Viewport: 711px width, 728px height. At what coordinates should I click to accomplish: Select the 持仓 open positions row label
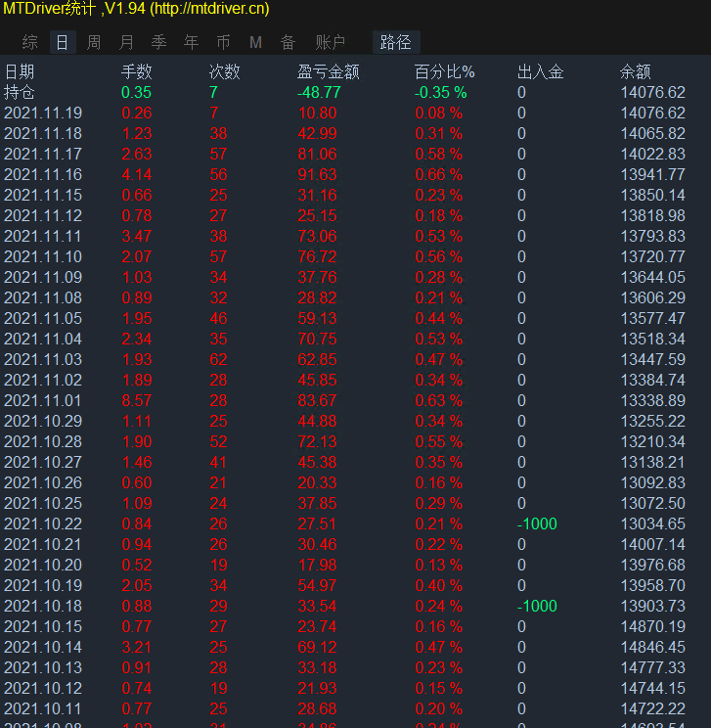point(19,92)
